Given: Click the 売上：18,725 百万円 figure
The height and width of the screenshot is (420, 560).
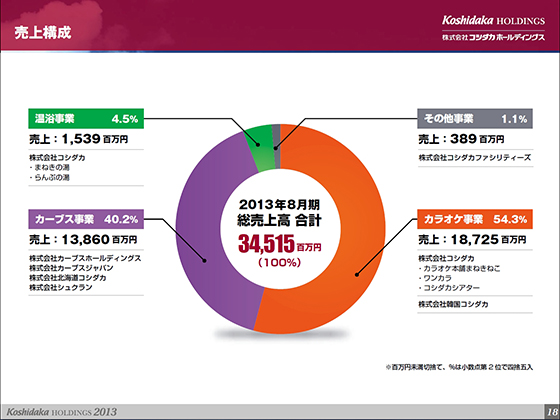Looking at the screenshot, I should 472,239.
